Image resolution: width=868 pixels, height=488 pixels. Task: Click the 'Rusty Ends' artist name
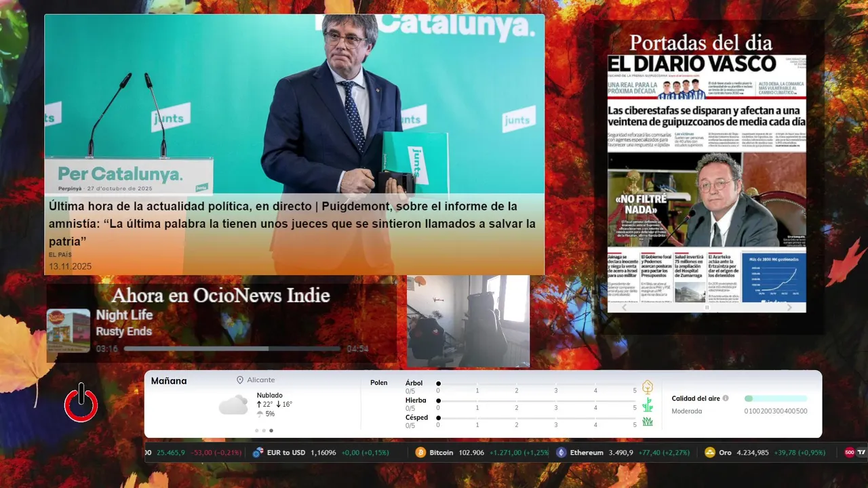click(x=123, y=331)
